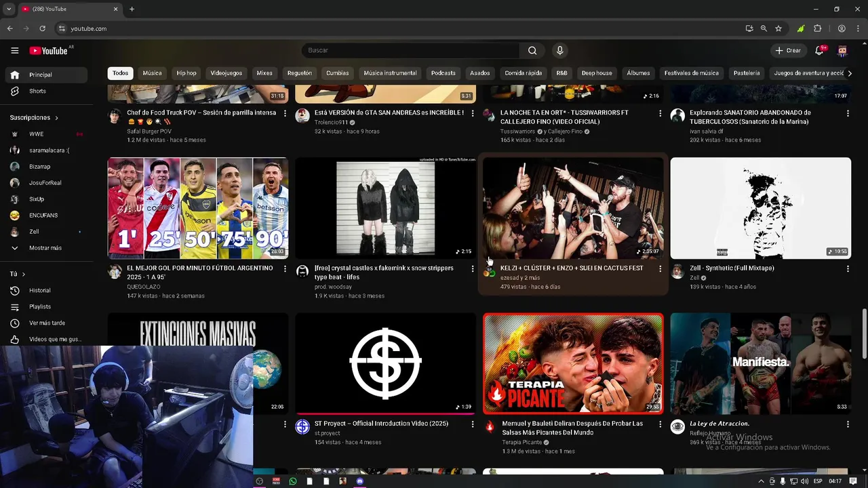Click the Crear button
Screen dimensions: 868x488
[788, 51]
